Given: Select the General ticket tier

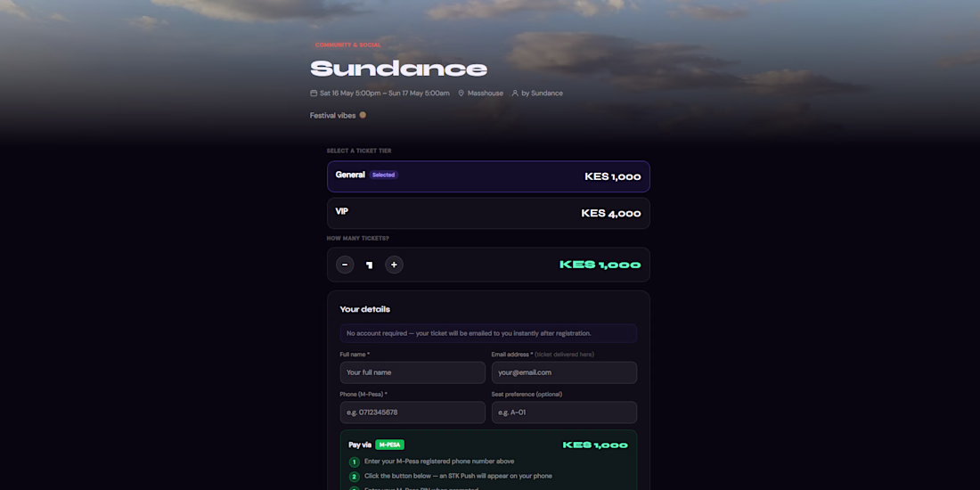Looking at the screenshot, I should click(488, 176).
